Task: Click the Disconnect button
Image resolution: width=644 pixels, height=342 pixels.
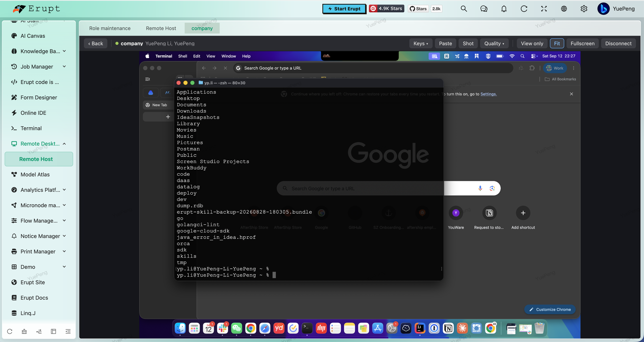Action: tap(618, 44)
